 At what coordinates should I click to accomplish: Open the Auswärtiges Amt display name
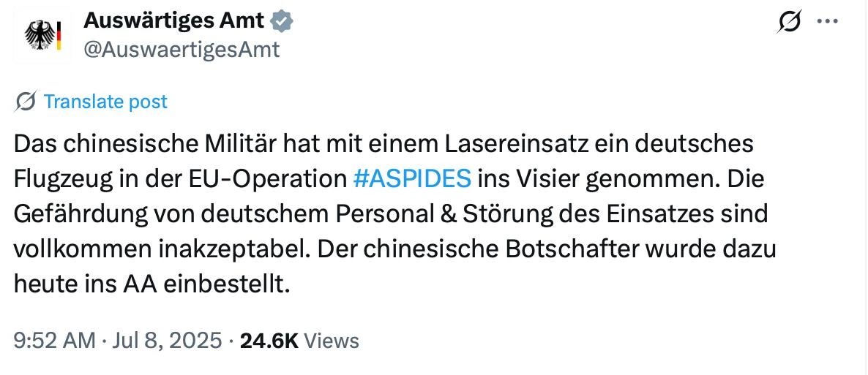pyautogui.click(x=174, y=21)
